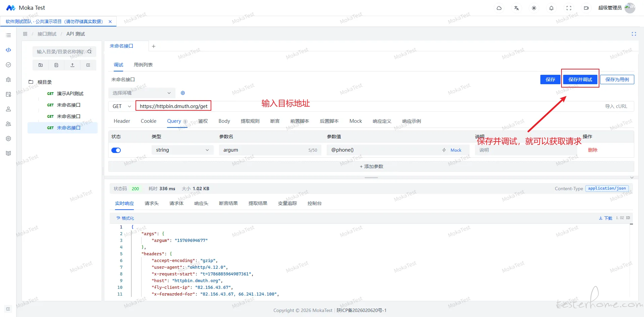644x317 pixels.
Task: Open the 后置脚本 tab
Action: 329,121
